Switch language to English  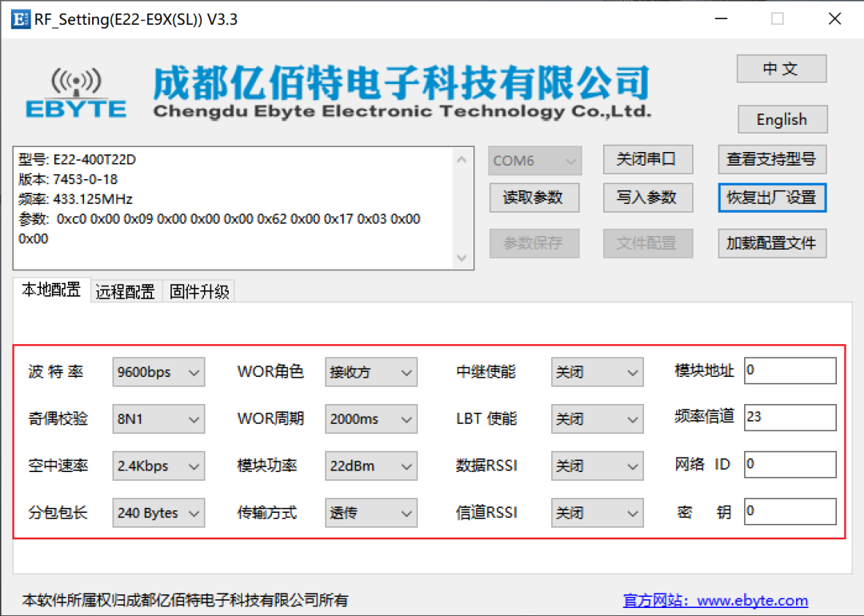(782, 119)
